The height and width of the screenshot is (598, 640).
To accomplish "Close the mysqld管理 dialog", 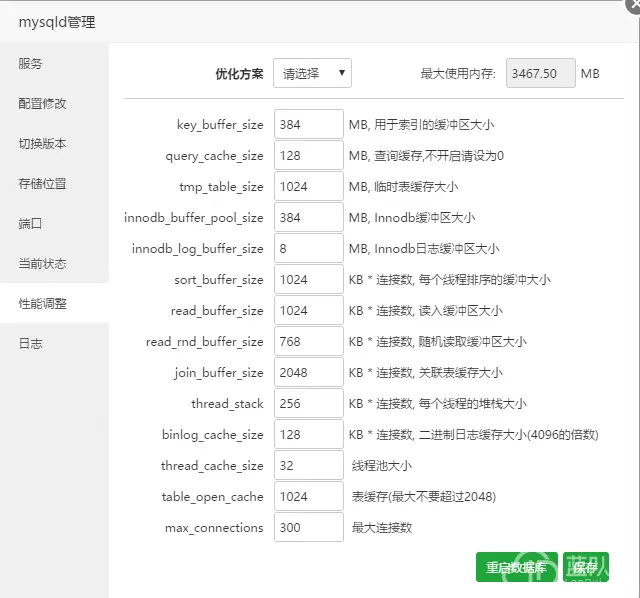I will point(634,5).
